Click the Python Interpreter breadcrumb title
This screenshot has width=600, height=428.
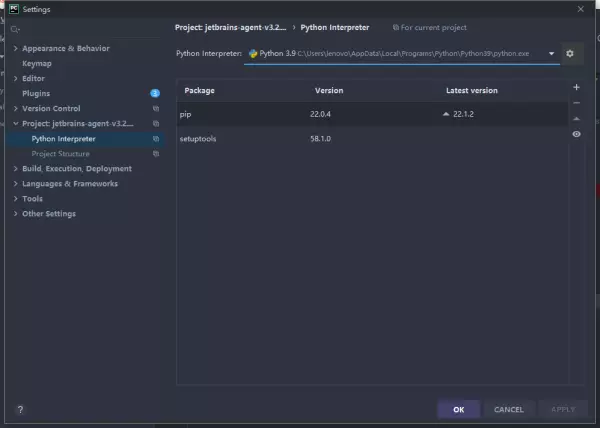point(335,28)
